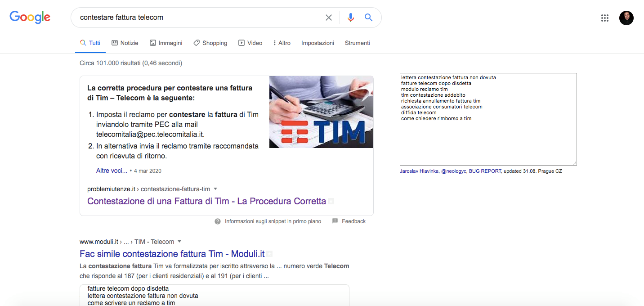
Task: Open the account profile avatar
Action: coord(626,18)
